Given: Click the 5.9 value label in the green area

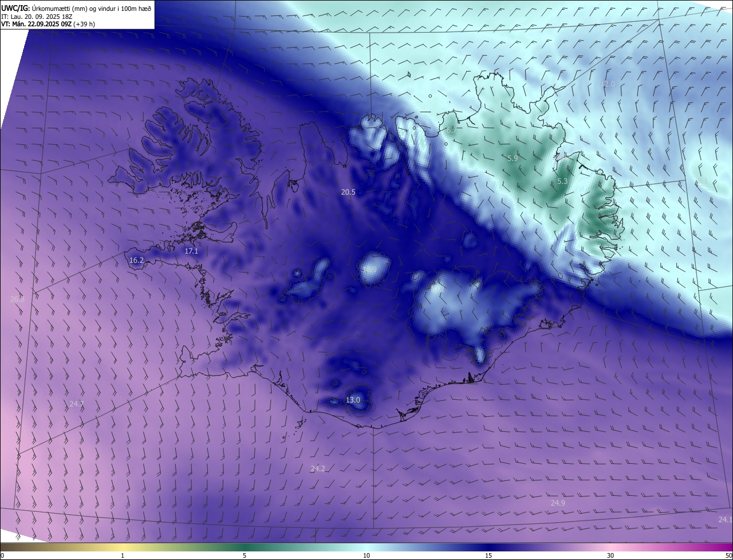Looking at the screenshot, I should coord(513,158).
